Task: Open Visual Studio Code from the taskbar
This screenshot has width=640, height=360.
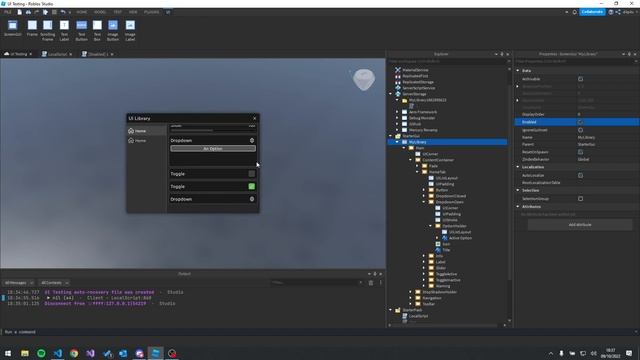Action: (58, 353)
